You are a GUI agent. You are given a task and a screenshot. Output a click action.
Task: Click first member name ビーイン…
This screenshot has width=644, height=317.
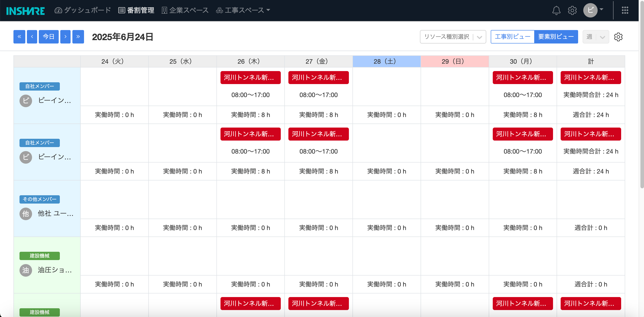[x=54, y=101]
